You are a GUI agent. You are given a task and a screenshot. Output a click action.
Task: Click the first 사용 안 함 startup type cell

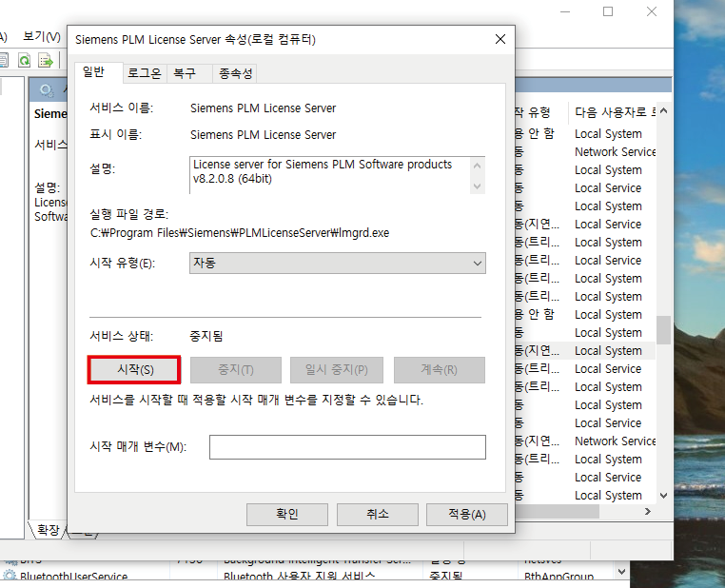[535, 133]
